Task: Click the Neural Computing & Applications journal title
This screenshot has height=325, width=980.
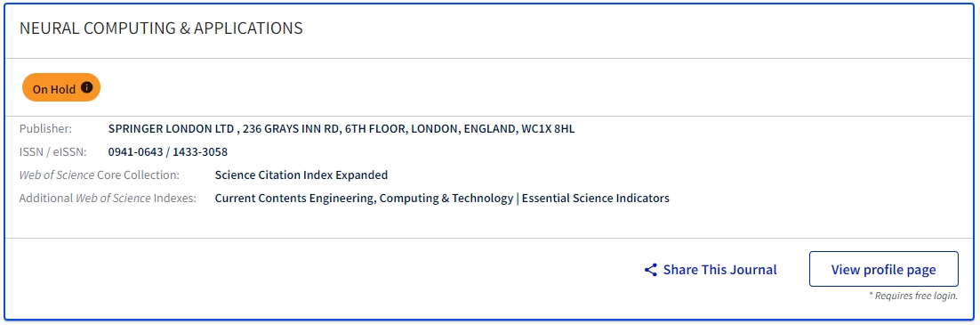Action: (161, 28)
